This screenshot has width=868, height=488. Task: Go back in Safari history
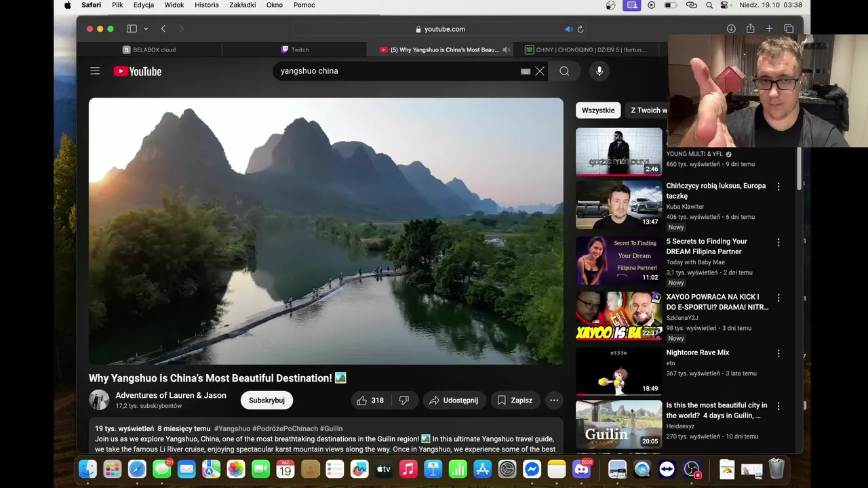163,28
